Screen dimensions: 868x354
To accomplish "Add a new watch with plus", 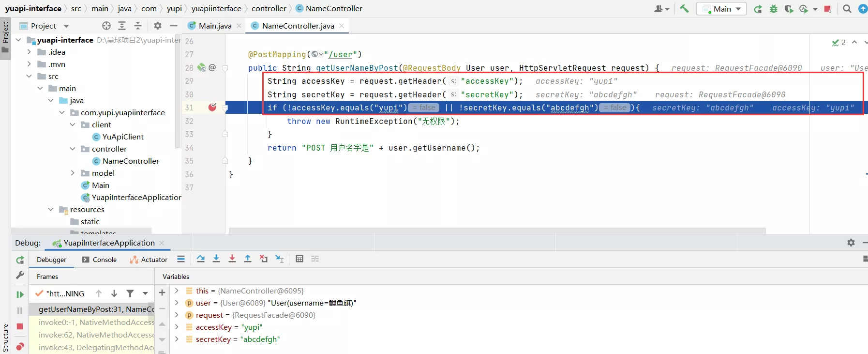I will (162, 292).
